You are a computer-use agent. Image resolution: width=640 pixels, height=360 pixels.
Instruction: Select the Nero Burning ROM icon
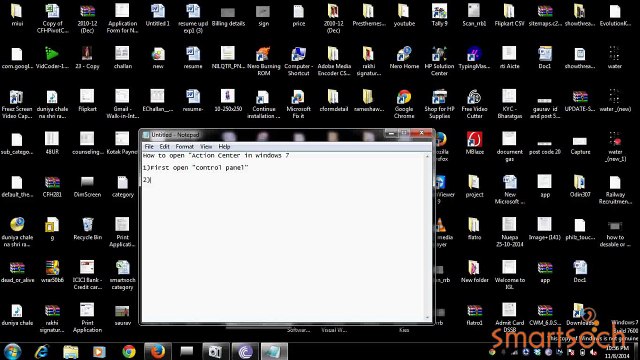click(264, 62)
